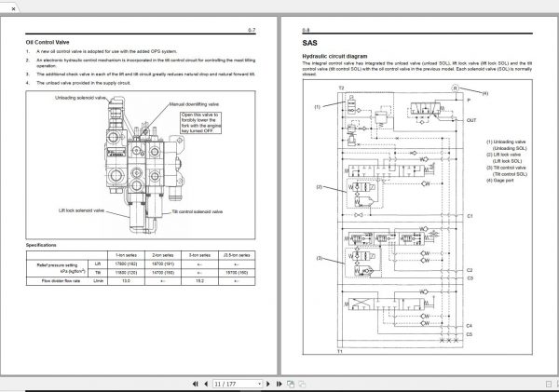This screenshot has height=392, width=559.
Task: Click the 'Unloading solenoid valve' label
Action: 80,98
